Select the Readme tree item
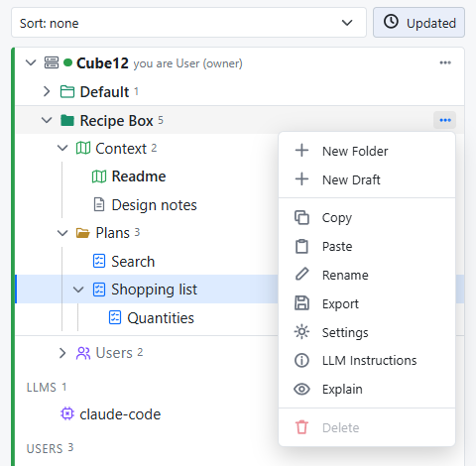The height and width of the screenshot is (466, 476). click(x=139, y=176)
